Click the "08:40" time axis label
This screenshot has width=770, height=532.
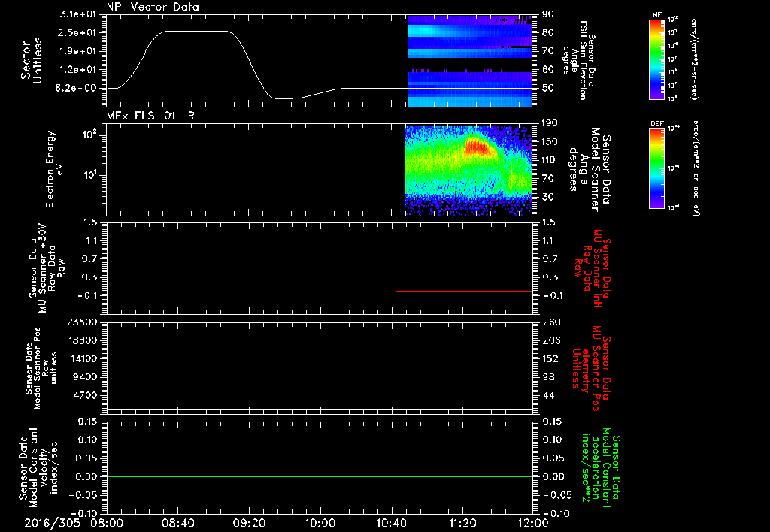click(x=177, y=523)
